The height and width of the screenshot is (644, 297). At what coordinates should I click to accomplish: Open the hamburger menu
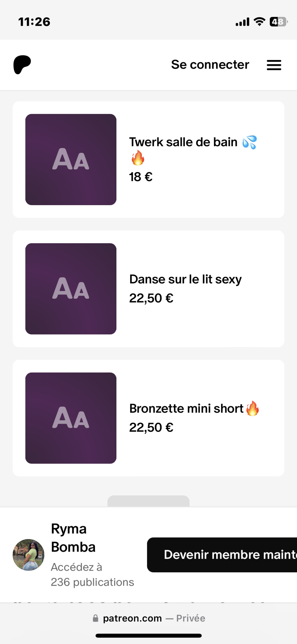tap(274, 65)
